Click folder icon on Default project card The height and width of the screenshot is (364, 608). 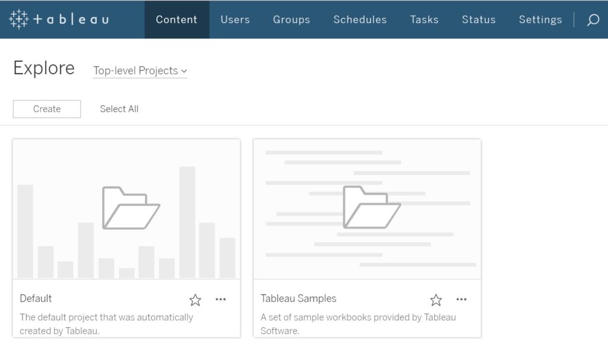(x=131, y=208)
